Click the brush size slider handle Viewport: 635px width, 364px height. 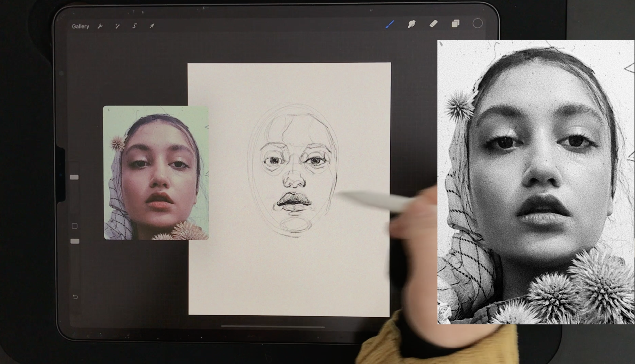coord(74,177)
